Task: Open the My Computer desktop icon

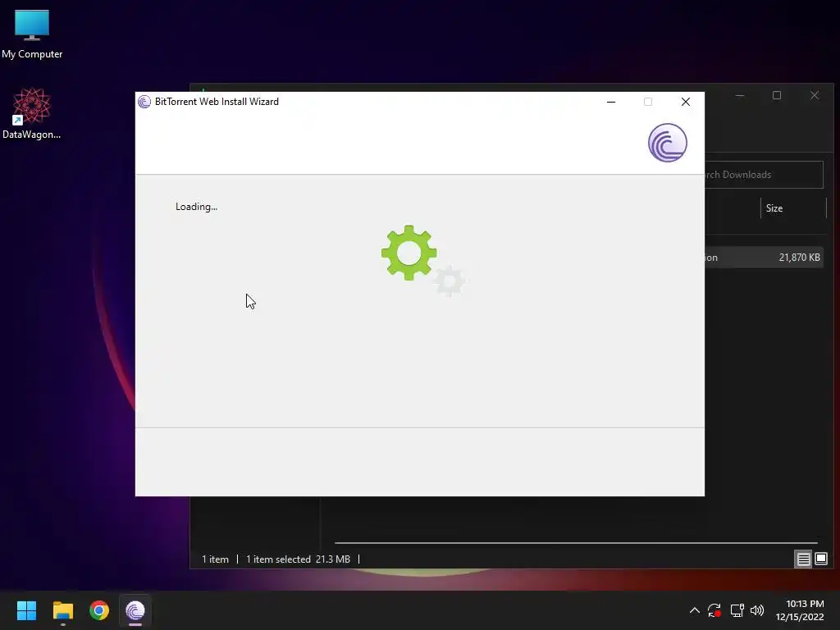Action: pos(32,33)
